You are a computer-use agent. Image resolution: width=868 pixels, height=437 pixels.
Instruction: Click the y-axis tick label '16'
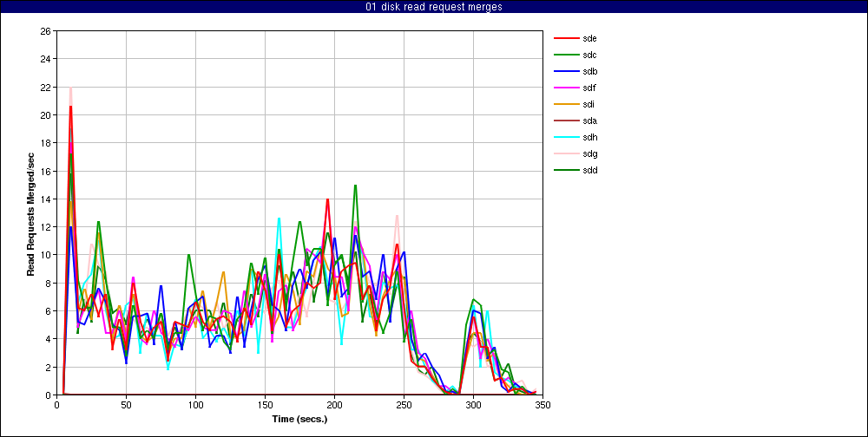click(x=46, y=172)
